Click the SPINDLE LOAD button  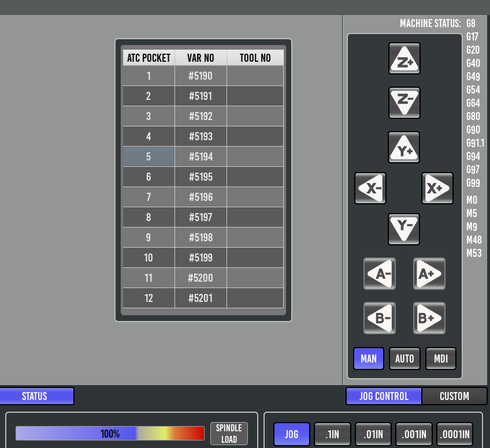[x=229, y=434]
